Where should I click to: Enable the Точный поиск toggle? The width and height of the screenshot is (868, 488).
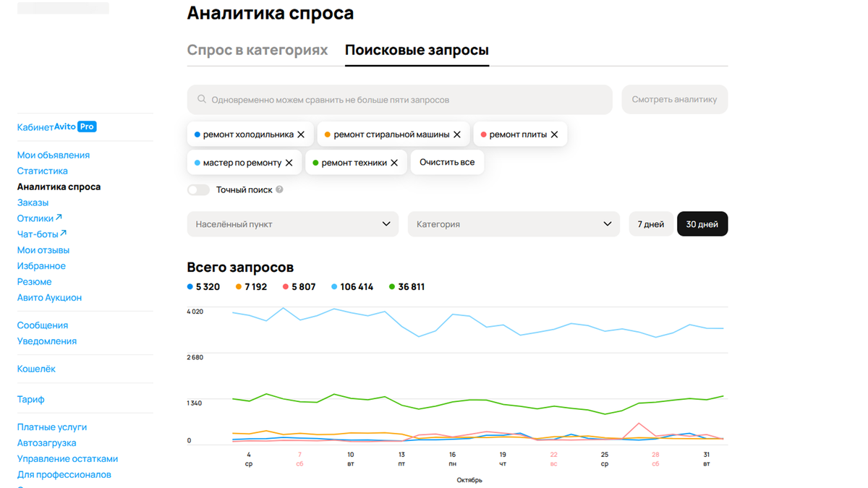(x=197, y=189)
